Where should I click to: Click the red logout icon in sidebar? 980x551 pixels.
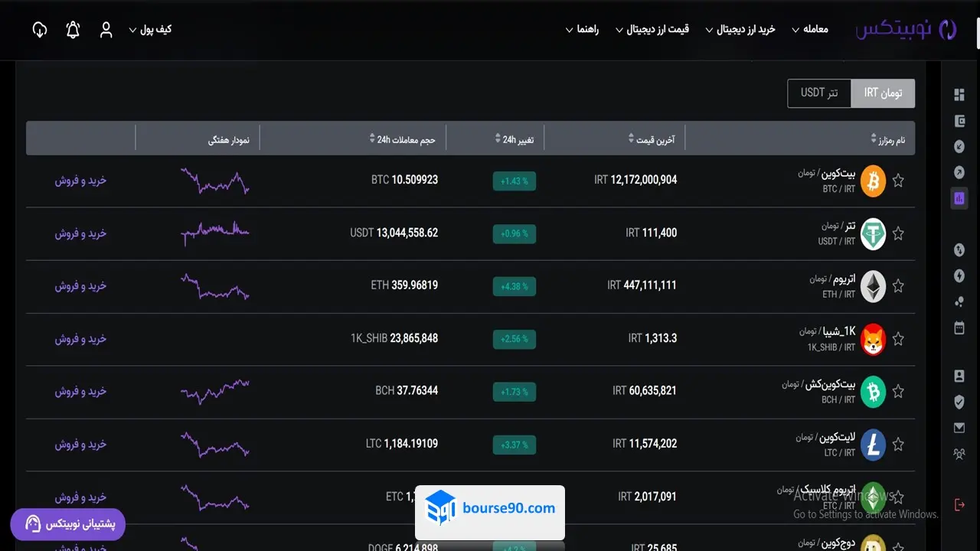click(x=959, y=504)
